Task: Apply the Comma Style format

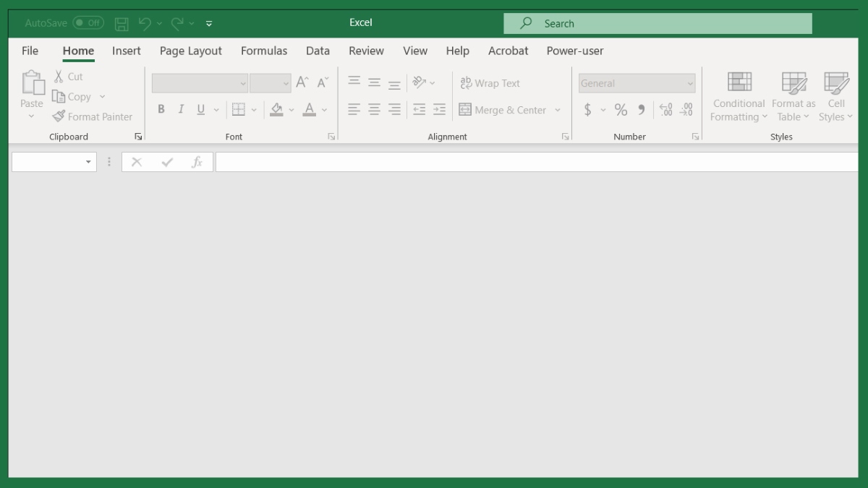Action: coord(641,110)
